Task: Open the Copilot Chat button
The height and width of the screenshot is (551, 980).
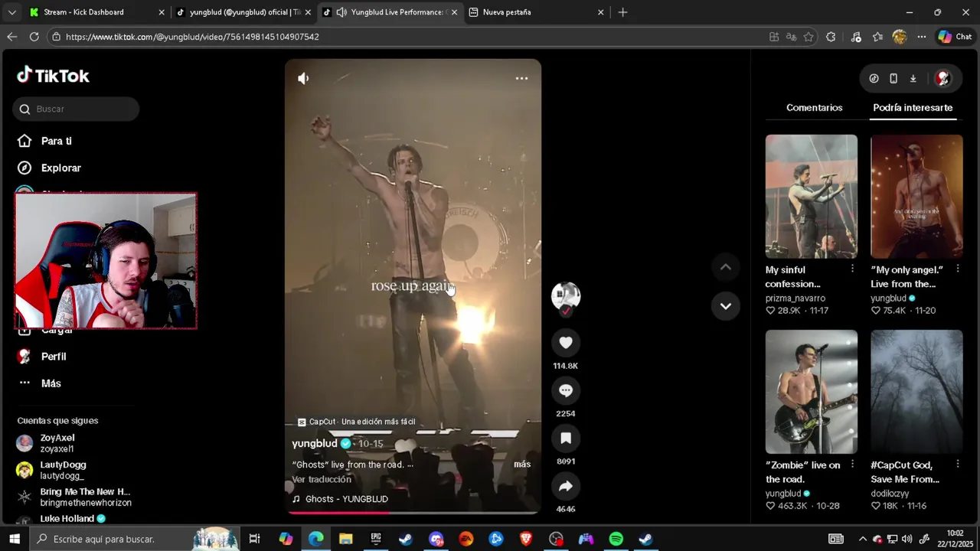Action: coord(955,37)
